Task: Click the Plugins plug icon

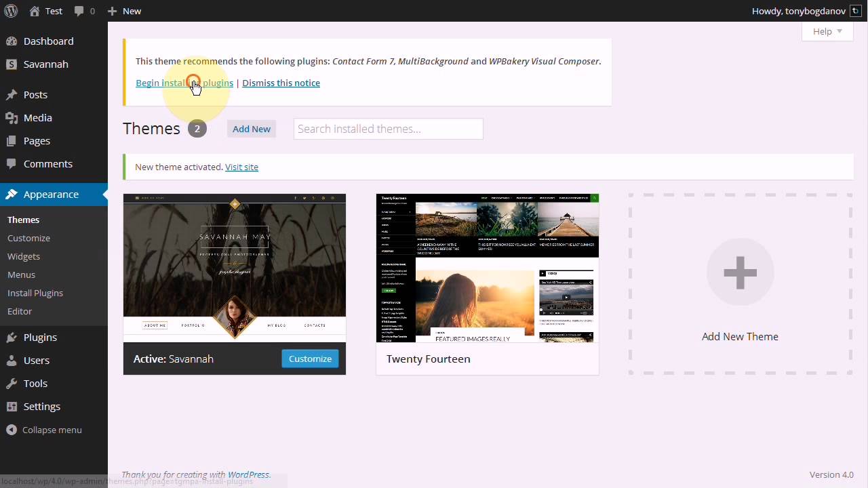Action: [x=12, y=338]
